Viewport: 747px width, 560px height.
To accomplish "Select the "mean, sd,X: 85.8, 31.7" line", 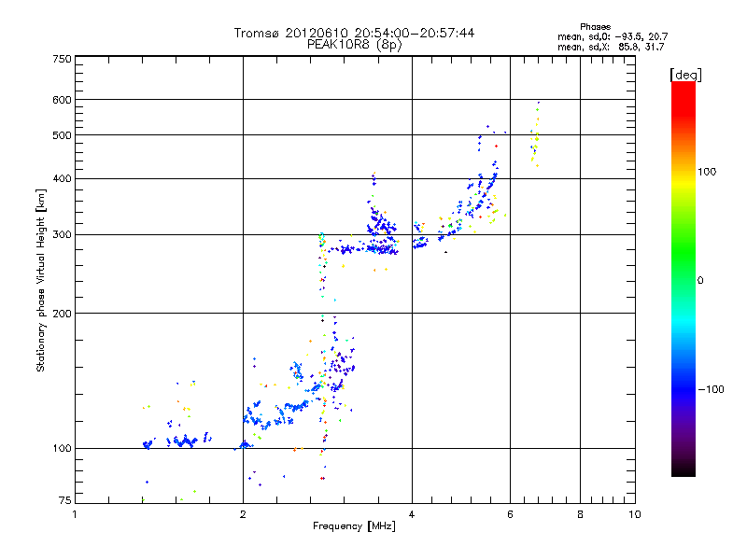I will pyautogui.click(x=611, y=47).
